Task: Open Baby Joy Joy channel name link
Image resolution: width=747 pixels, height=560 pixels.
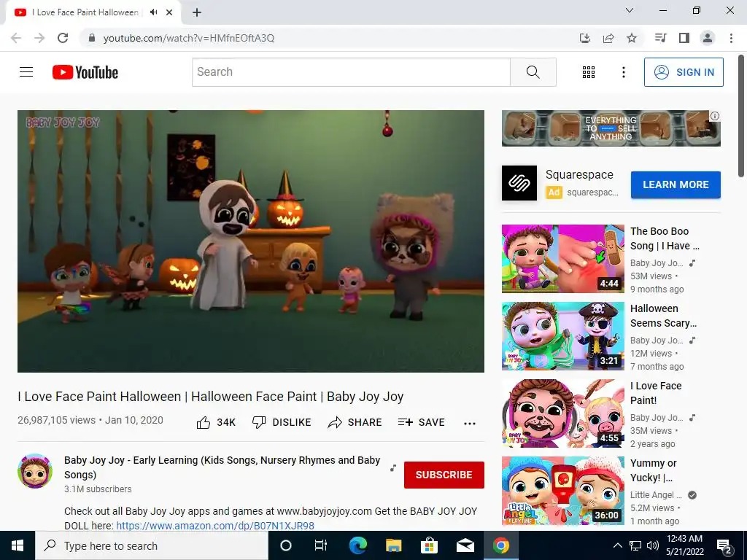Action: coord(222,467)
